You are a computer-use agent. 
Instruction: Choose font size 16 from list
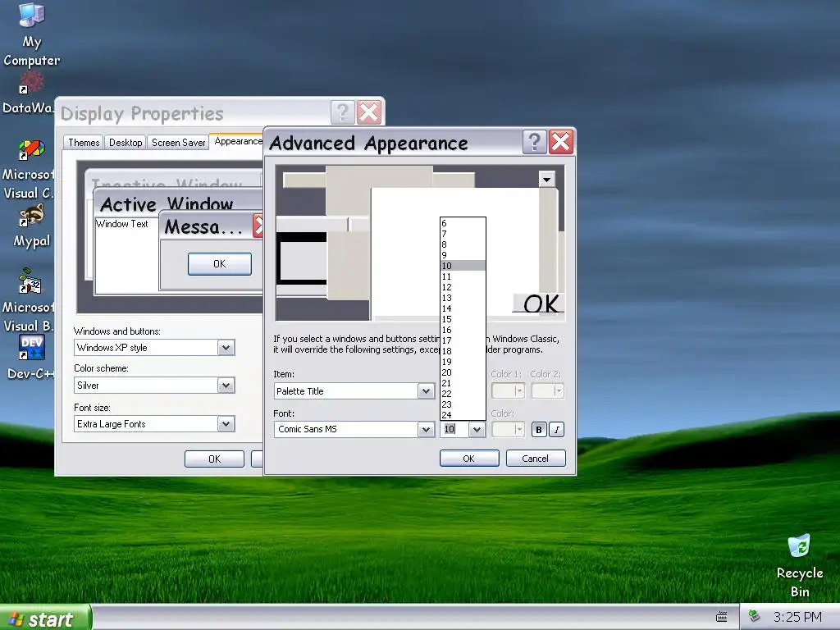coord(463,330)
